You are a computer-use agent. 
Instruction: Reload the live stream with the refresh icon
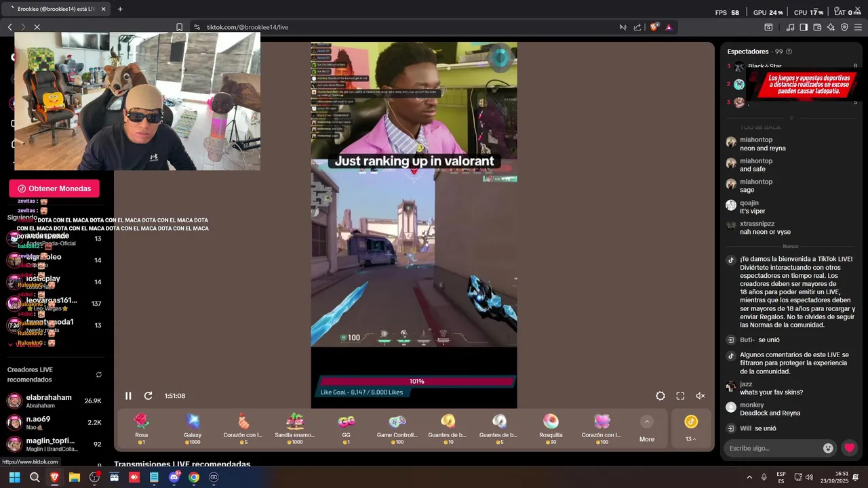click(148, 396)
